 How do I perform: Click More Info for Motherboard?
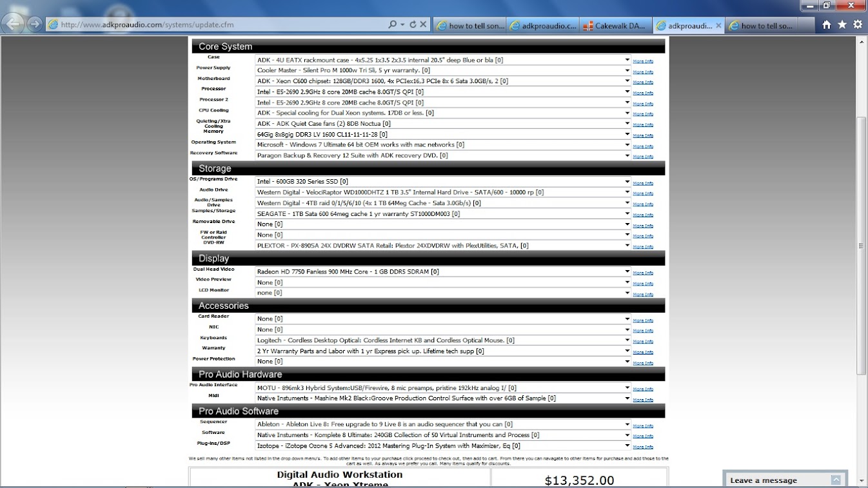[x=643, y=83]
